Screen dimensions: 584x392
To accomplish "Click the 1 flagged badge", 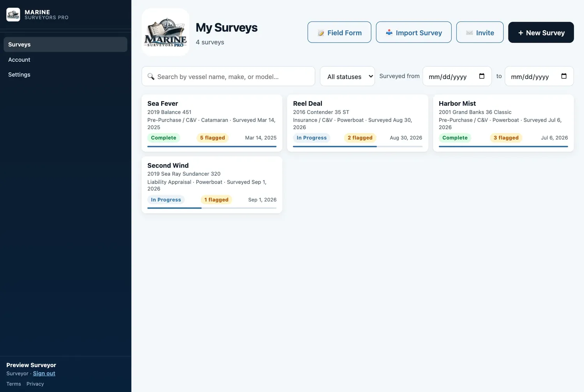I will click(x=216, y=199).
